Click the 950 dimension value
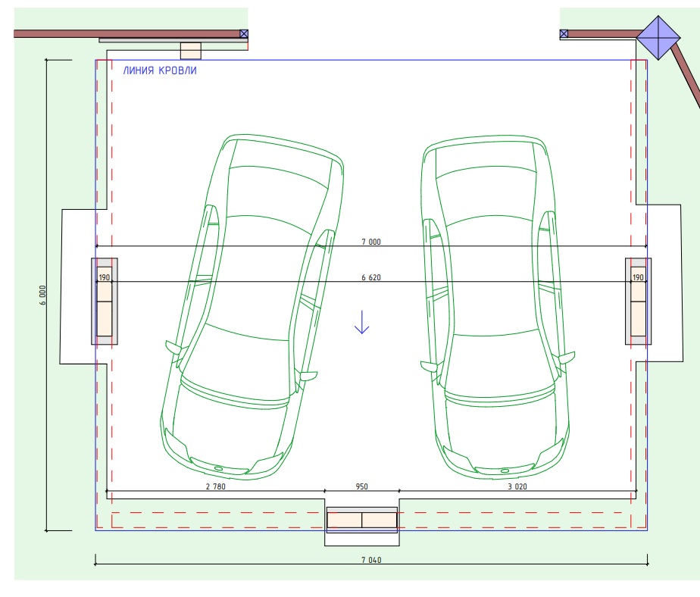 pos(362,487)
